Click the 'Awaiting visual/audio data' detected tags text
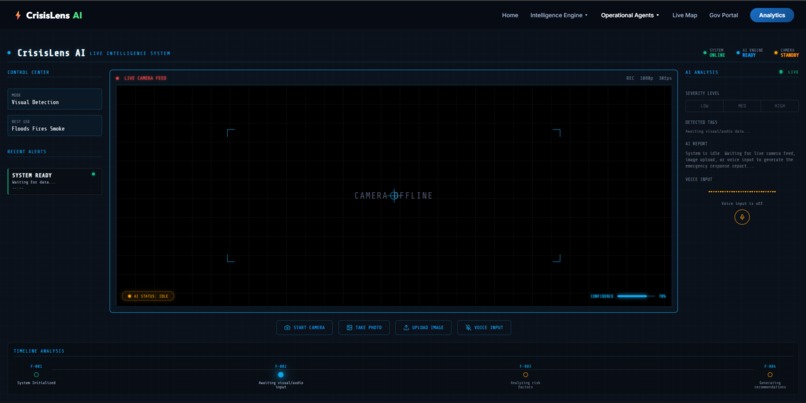 [x=718, y=132]
